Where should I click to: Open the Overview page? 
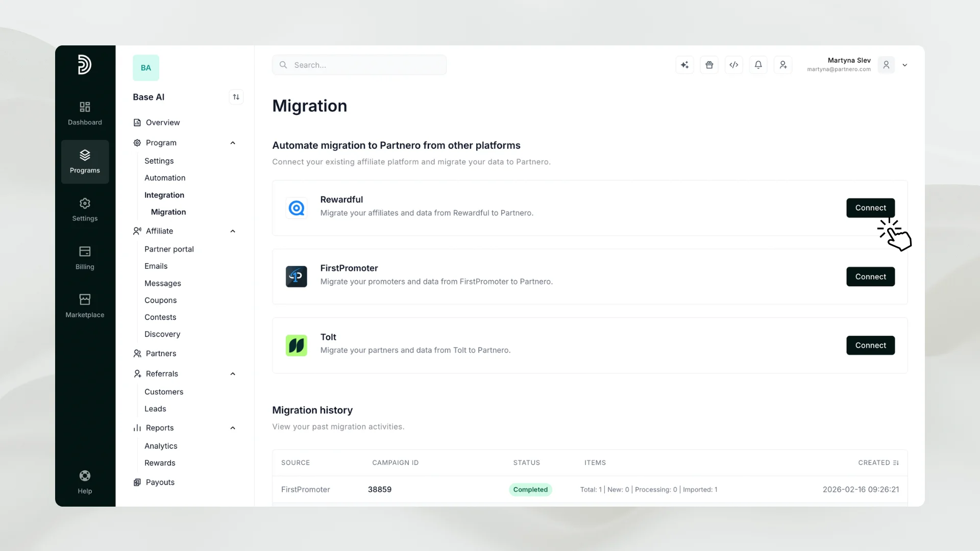click(x=156, y=122)
